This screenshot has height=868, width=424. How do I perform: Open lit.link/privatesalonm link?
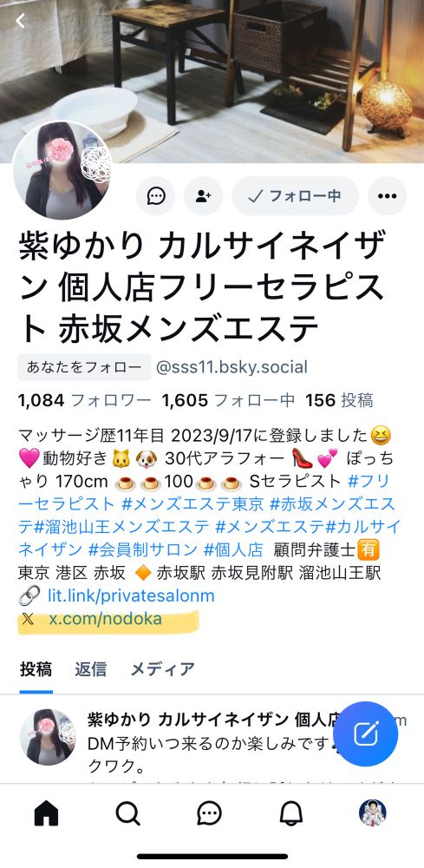click(131, 595)
